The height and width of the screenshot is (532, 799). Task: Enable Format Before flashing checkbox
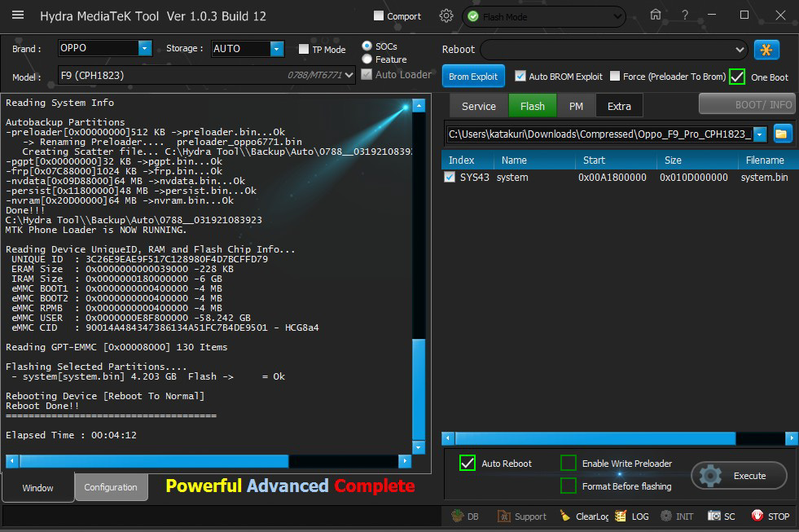coord(569,486)
